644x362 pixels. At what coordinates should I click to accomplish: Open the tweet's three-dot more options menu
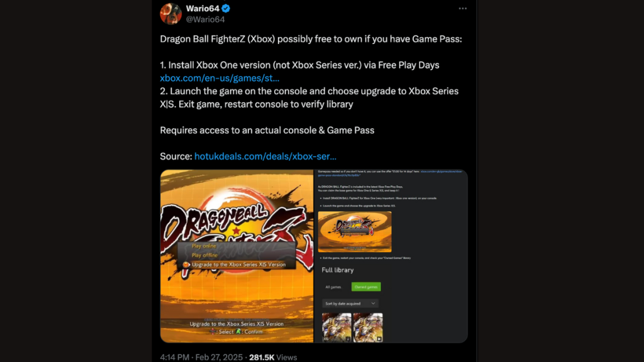tap(462, 9)
